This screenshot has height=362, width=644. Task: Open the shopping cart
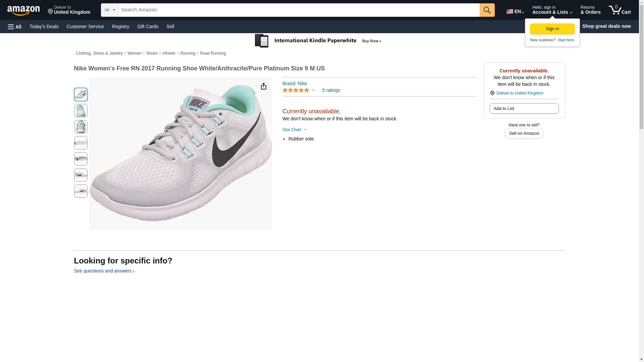point(620,10)
